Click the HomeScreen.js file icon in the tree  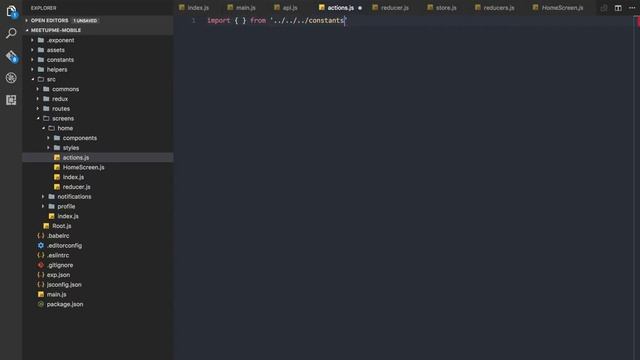coord(57,167)
